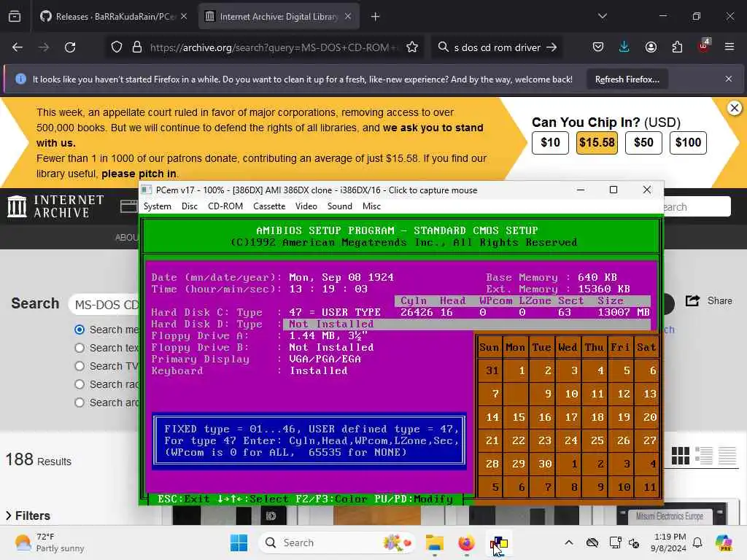Choose $100 donation amount
Screen dimensions: 747x560
tap(688, 142)
